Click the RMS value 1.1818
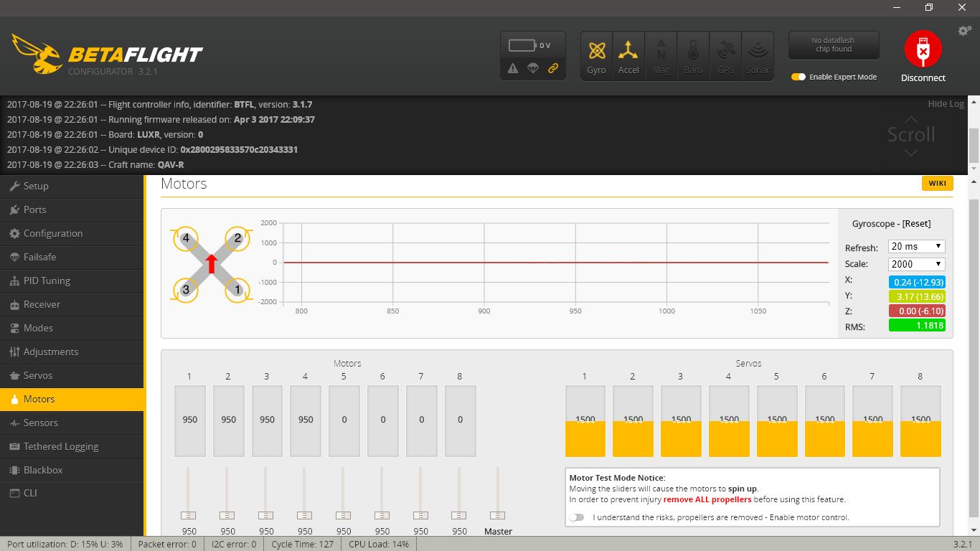This screenshot has width=980, height=551. click(917, 326)
